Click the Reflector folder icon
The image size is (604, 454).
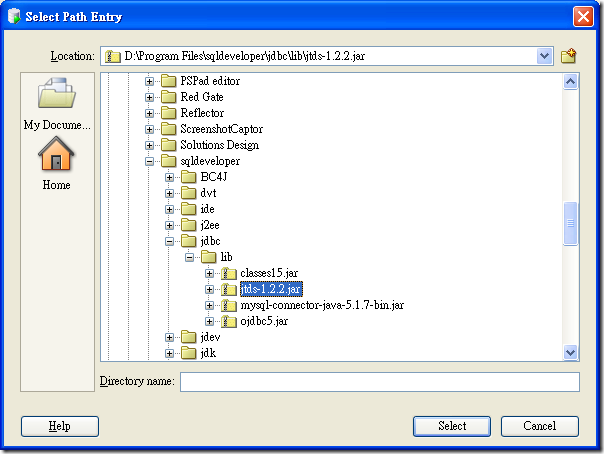pyautogui.click(x=168, y=113)
